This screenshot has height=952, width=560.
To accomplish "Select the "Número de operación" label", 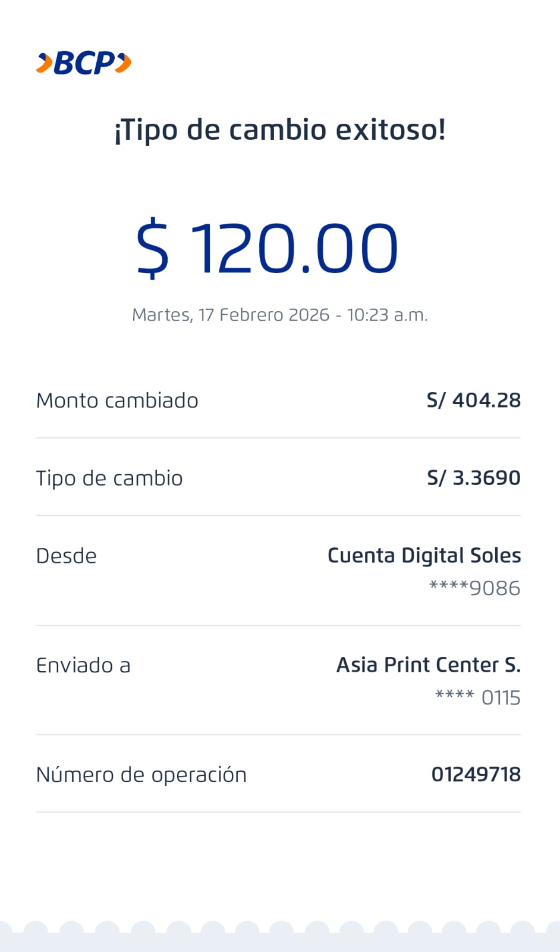I will point(141,775).
